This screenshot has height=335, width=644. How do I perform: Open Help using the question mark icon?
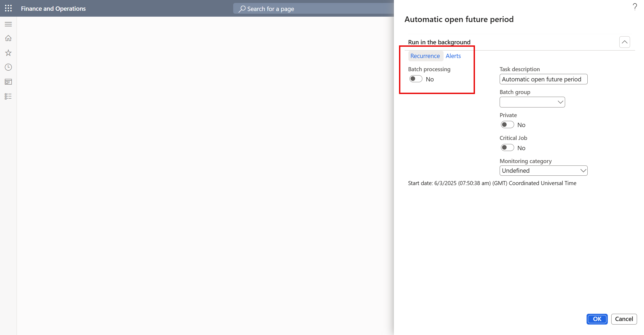tap(635, 7)
